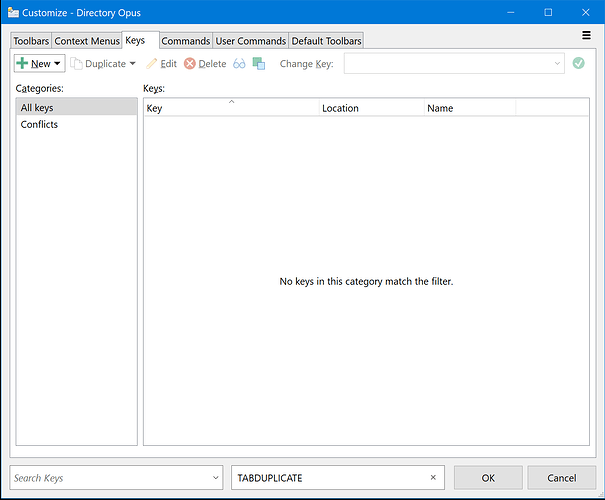Sort by the Key column header
605x500 pixels.
[x=232, y=108]
